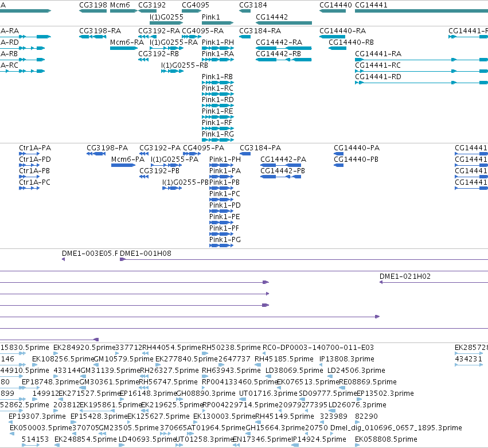
Task: Click the RH45185.5prime EST label
Action: 284,359
